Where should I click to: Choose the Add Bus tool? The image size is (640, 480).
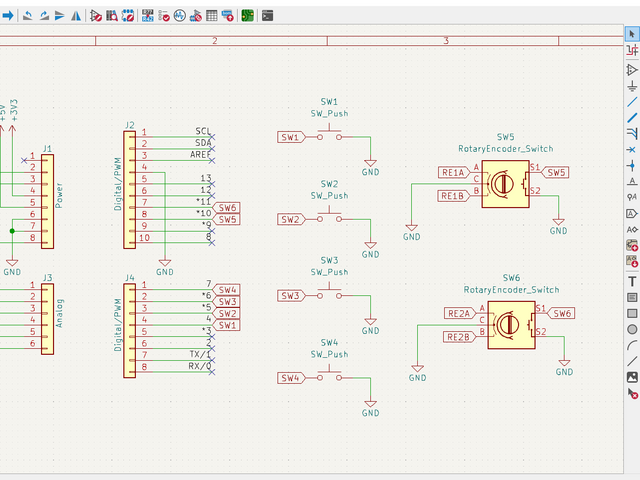[632, 117]
